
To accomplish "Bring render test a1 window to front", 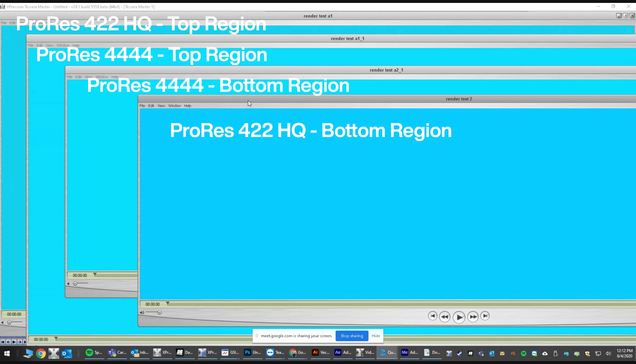I will pyautogui.click(x=318, y=16).
